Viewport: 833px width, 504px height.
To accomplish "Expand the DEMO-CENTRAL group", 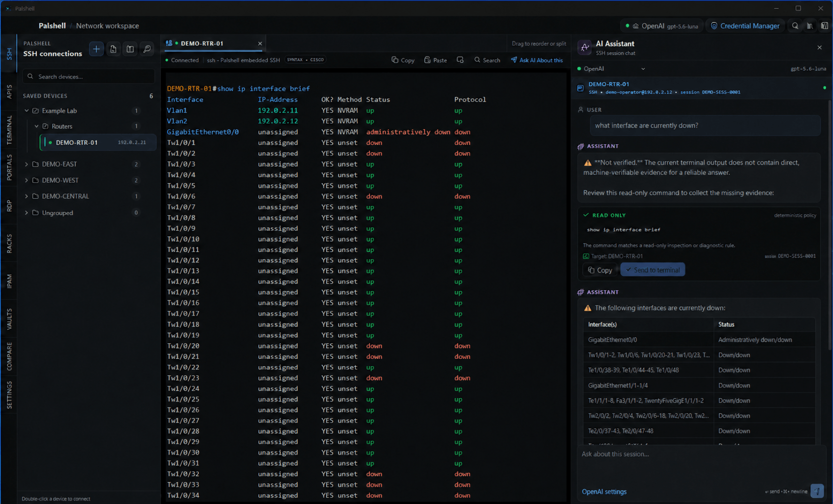I will (x=27, y=196).
